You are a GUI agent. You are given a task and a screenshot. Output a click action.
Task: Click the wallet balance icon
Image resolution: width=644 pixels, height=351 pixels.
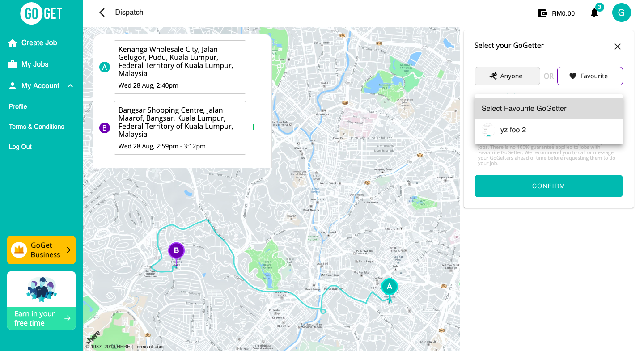pos(542,13)
